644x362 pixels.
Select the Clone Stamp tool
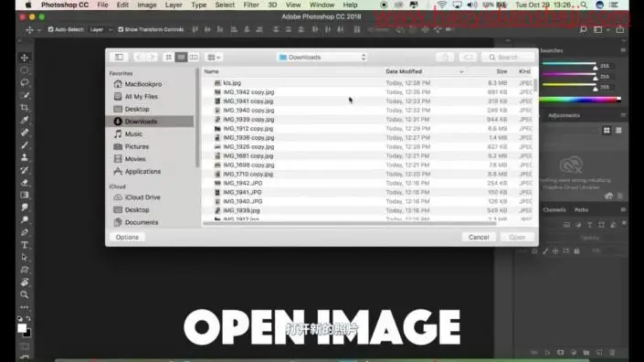(25, 157)
